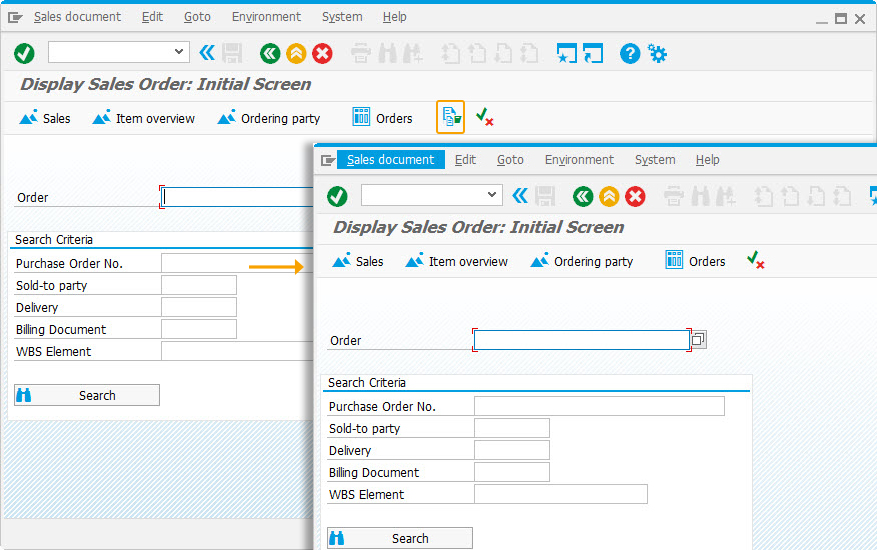Open Sales document menu in front window

pos(390,159)
